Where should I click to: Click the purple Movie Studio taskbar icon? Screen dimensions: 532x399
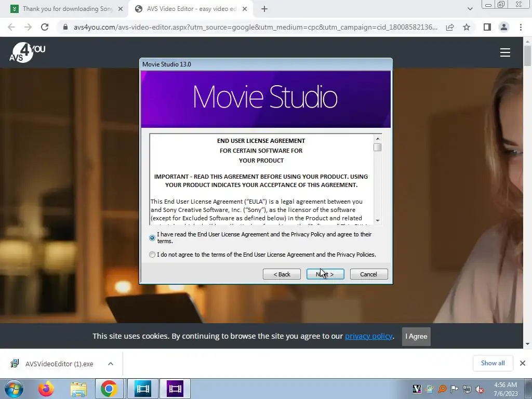(x=175, y=389)
